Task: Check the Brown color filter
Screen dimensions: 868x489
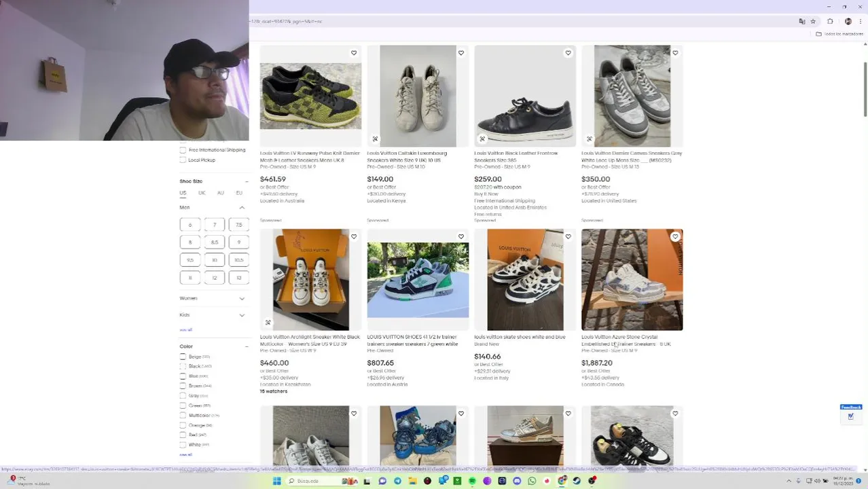Action: click(183, 386)
